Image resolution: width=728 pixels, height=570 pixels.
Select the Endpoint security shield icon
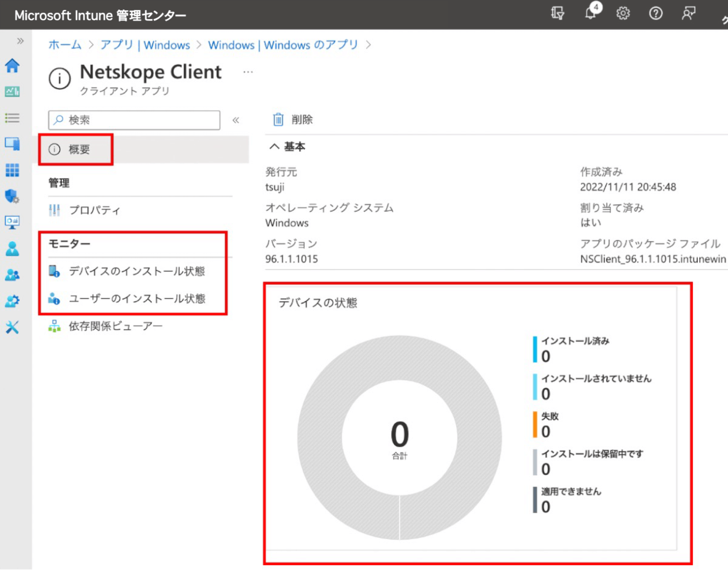[13, 196]
